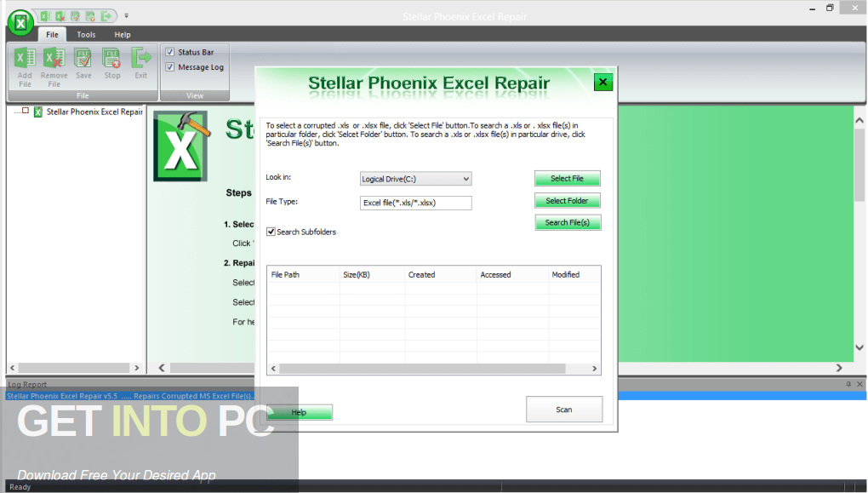Click the large Excel hammer logo image

[181, 146]
